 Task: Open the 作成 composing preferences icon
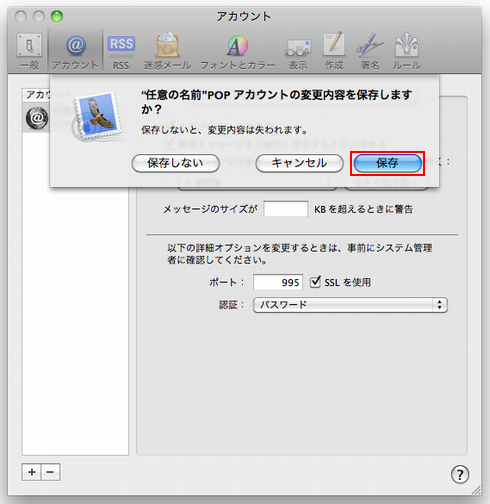point(334,51)
